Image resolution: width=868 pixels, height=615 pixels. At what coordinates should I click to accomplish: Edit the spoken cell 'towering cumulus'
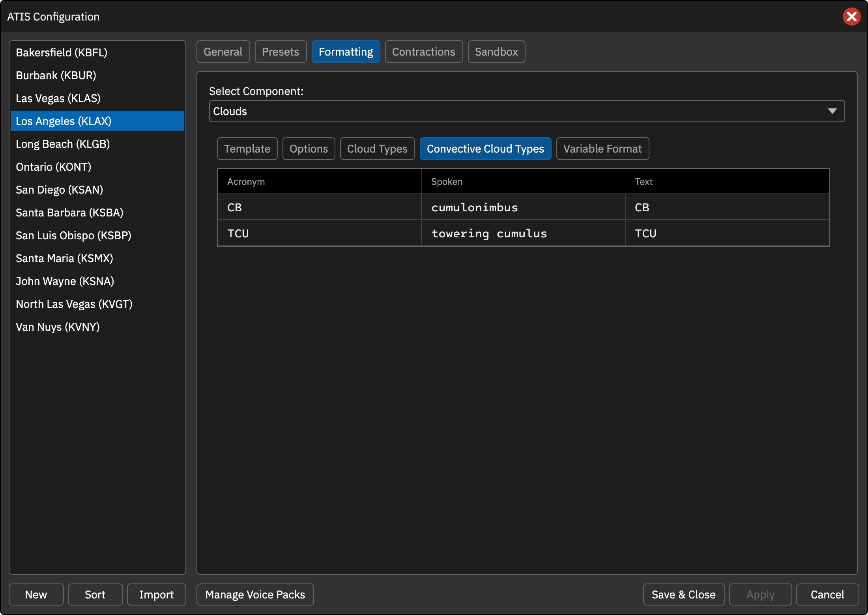pyautogui.click(x=523, y=233)
